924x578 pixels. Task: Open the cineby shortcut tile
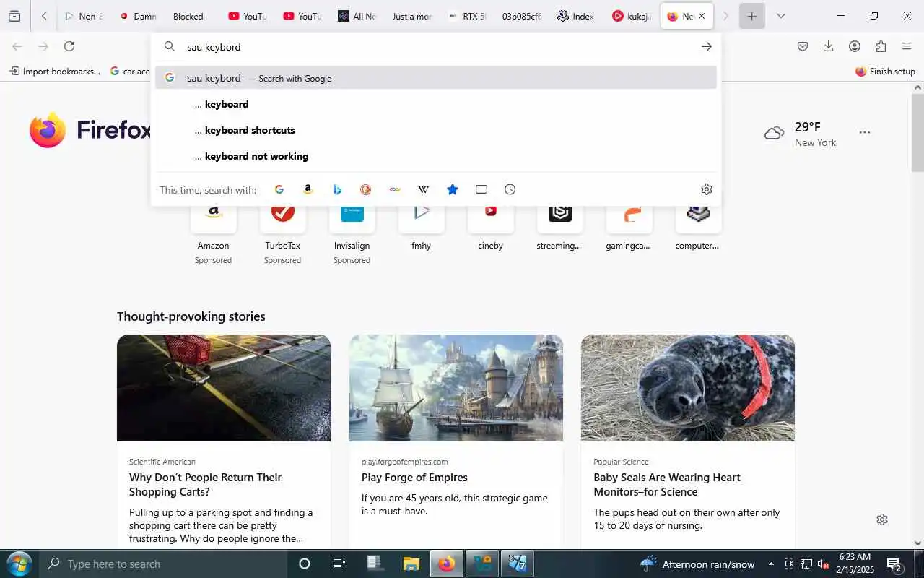tap(490, 228)
